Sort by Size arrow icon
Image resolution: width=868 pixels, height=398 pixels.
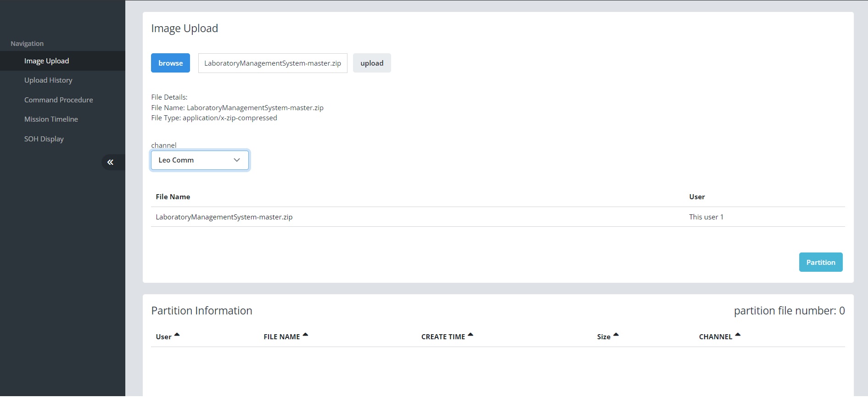coord(616,335)
